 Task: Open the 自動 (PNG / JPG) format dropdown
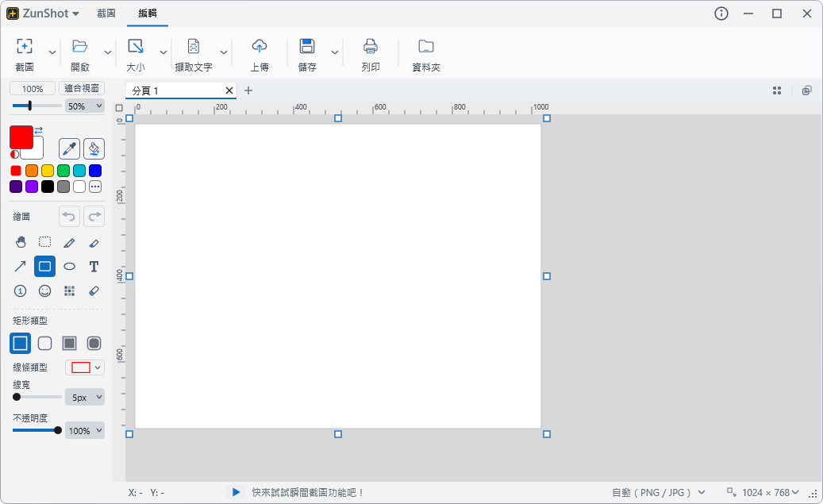[659, 492]
